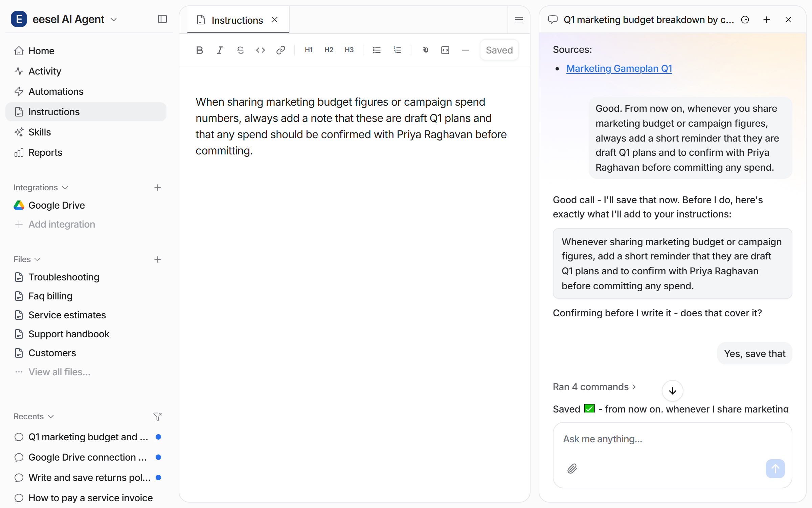812x508 pixels.
Task: Click the Recents filter icon
Action: [x=158, y=417]
